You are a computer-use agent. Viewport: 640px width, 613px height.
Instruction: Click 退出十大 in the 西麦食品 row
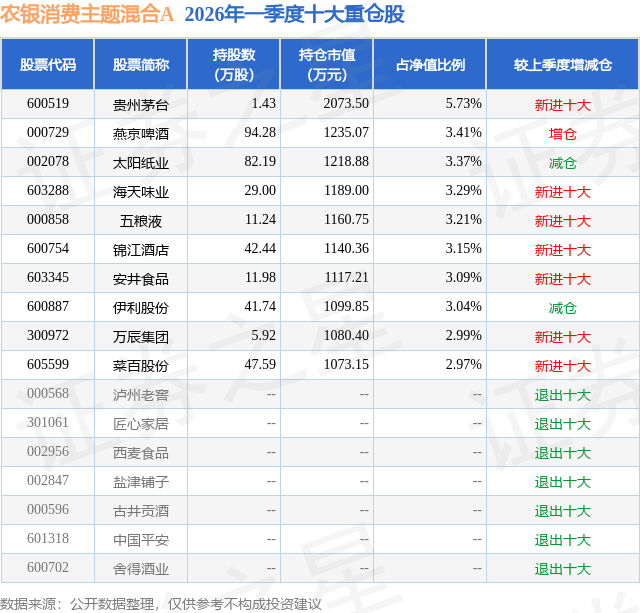563,453
